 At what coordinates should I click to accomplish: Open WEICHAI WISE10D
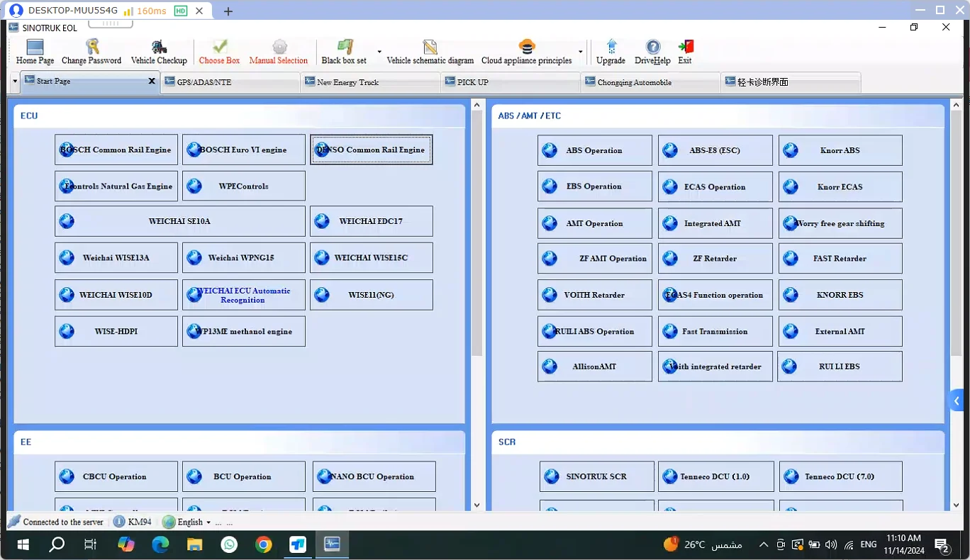[116, 295]
